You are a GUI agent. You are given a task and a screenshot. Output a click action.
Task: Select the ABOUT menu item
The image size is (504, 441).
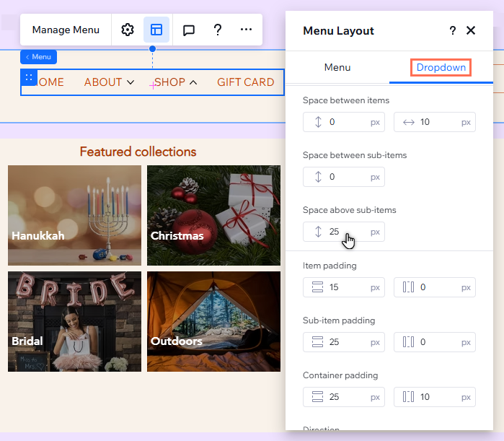tap(103, 82)
